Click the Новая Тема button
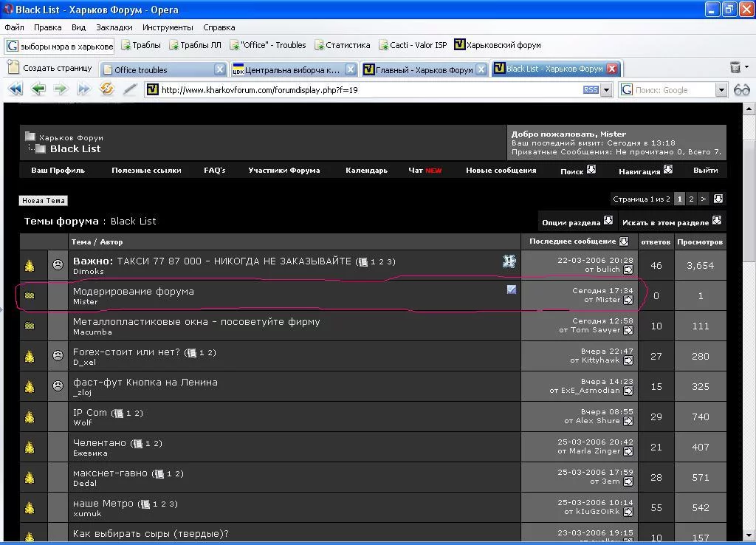This screenshot has height=545, width=756. click(x=44, y=200)
